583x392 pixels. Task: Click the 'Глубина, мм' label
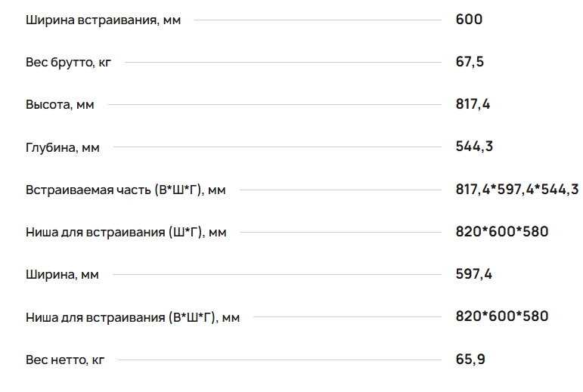[63, 147]
